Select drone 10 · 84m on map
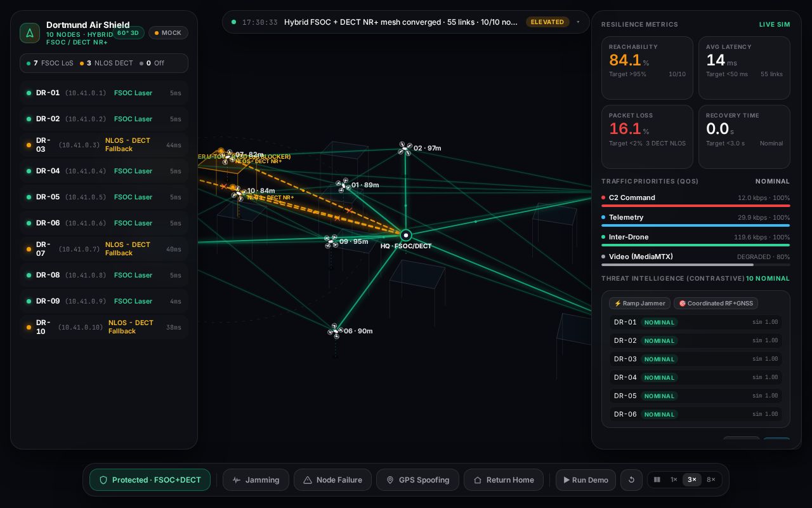The height and width of the screenshot is (508, 812). [239, 192]
